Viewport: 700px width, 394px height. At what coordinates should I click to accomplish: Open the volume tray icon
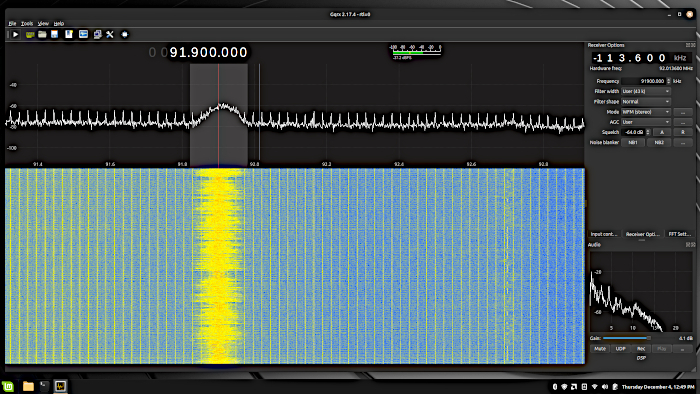604,387
